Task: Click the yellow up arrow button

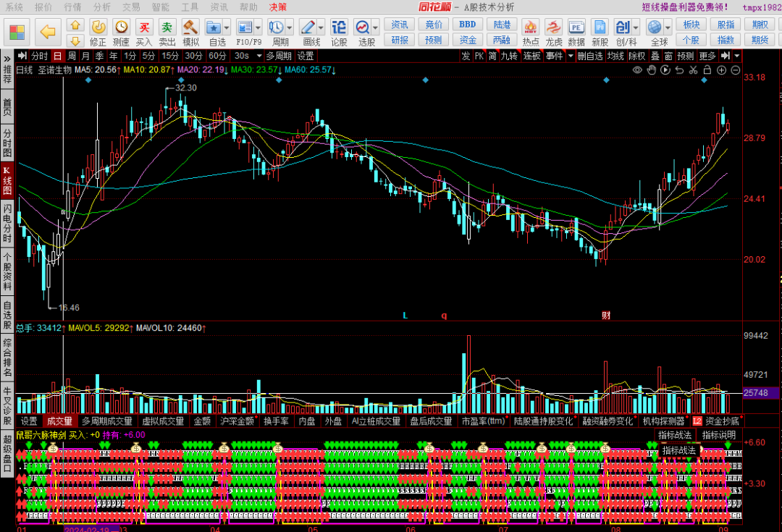Action: [75, 25]
